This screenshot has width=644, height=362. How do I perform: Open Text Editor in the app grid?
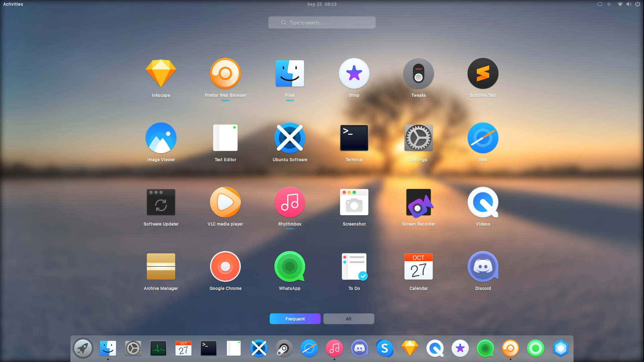225,138
